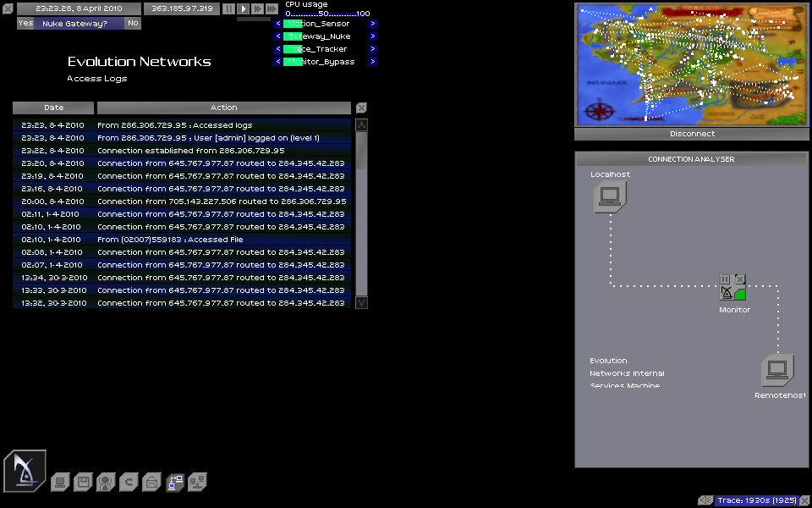Open the email envelope icon
812x508 pixels.
(151, 483)
